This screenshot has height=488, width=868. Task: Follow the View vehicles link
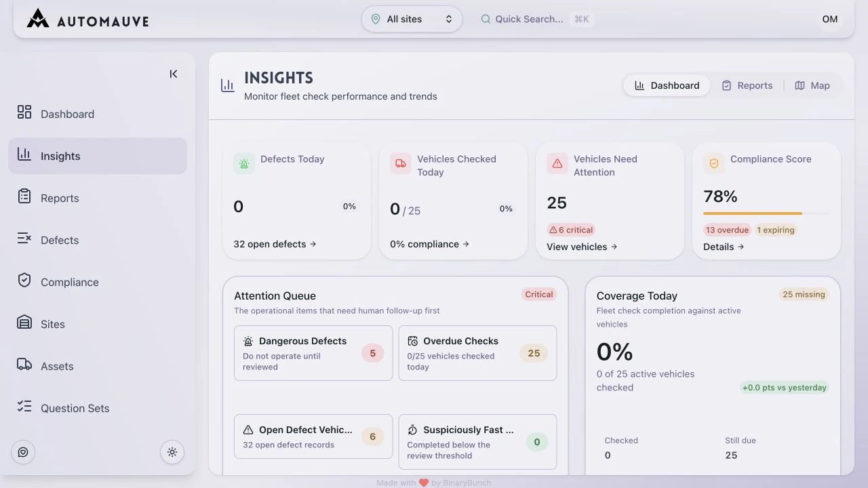(582, 247)
